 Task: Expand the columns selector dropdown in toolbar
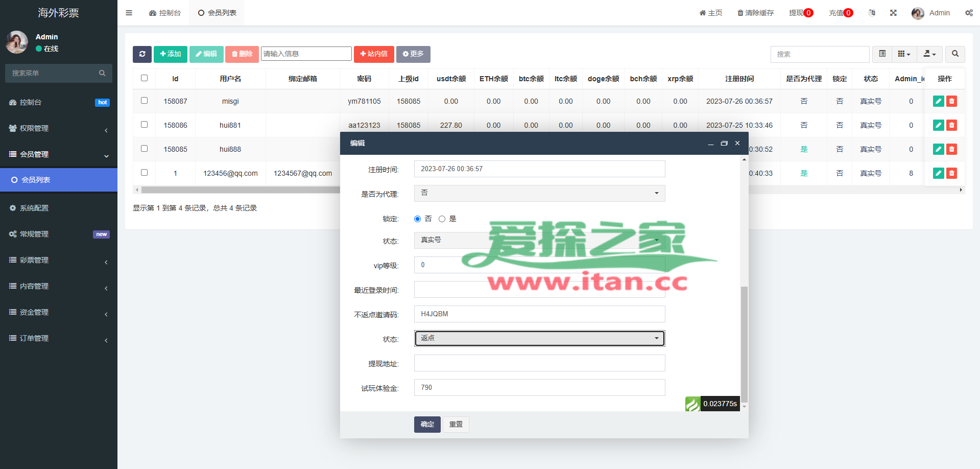click(904, 54)
